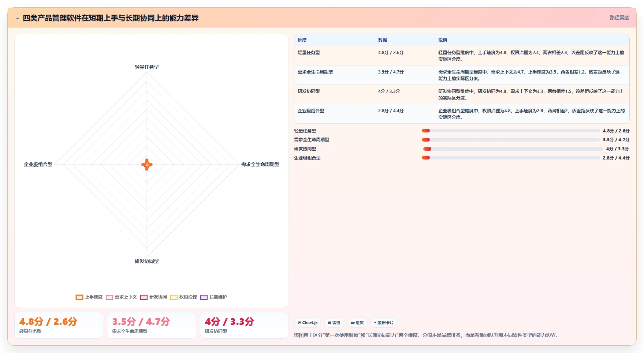
Task: Click the footnote text about 第一次使用顺畅
Action: tap(427, 335)
